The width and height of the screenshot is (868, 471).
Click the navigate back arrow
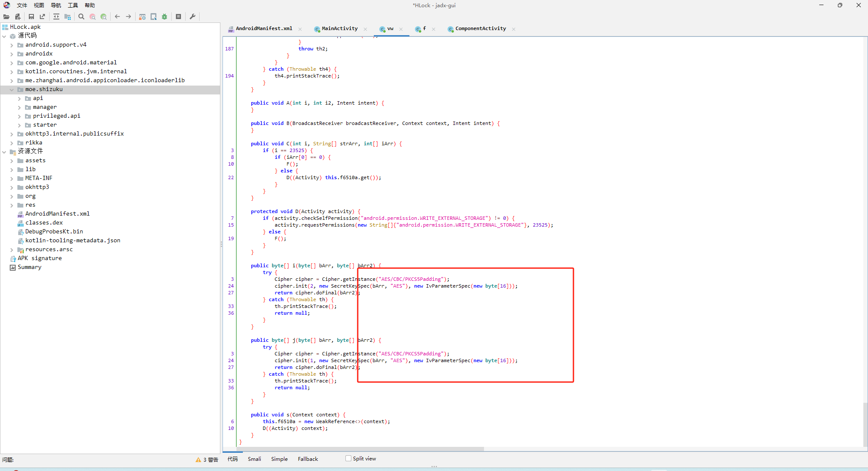117,17
